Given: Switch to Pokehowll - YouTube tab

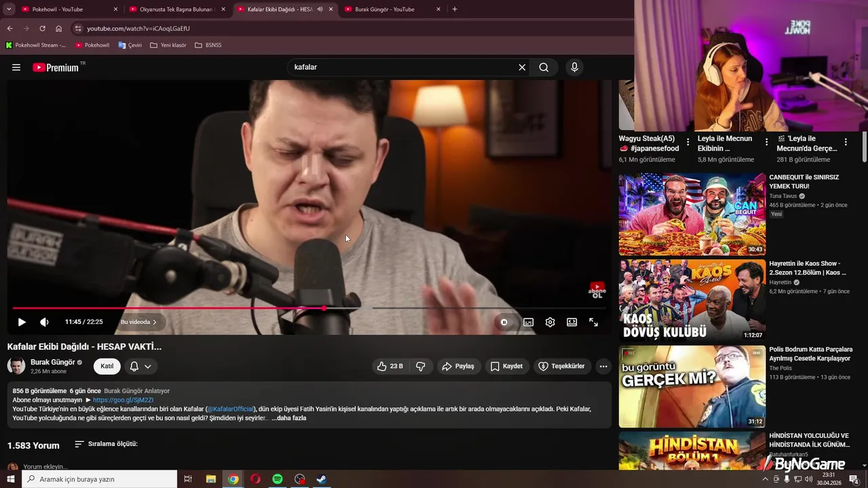Looking at the screenshot, I should coord(69,9).
